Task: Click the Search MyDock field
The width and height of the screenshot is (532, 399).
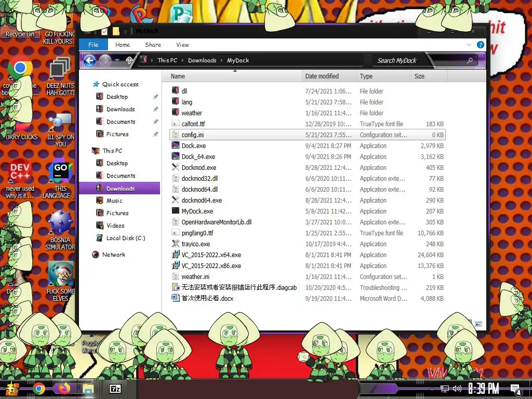Action: [x=426, y=61]
